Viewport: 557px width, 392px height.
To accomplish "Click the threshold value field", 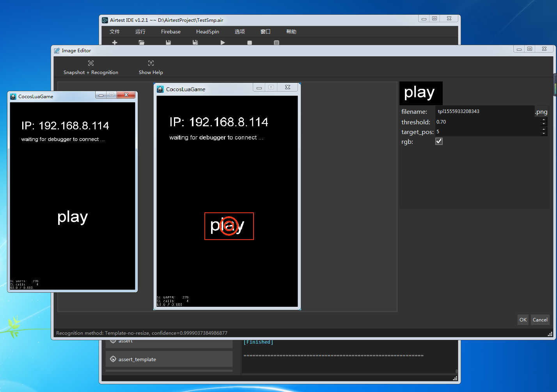I will pos(488,122).
